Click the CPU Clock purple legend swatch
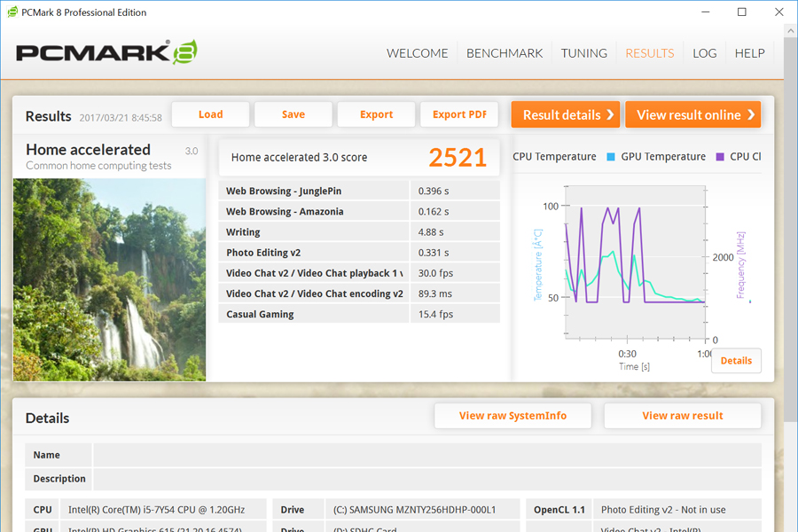This screenshot has height=532, width=798. (720, 157)
